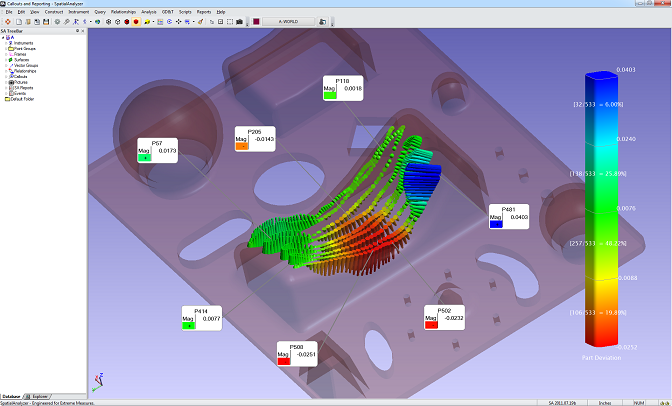Select the Default Folder tree item
This screenshot has width=672, height=406.
[x=19, y=99]
